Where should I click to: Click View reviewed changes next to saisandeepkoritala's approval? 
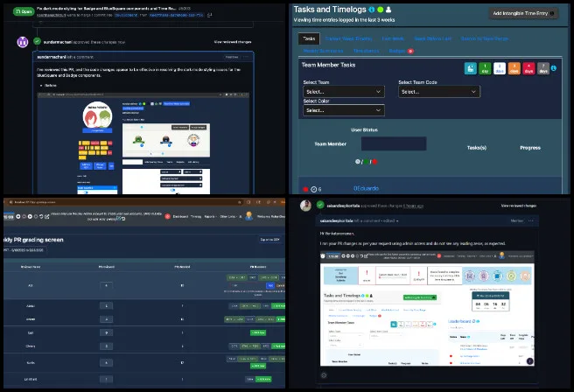pyautogui.click(x=518, y=206)
